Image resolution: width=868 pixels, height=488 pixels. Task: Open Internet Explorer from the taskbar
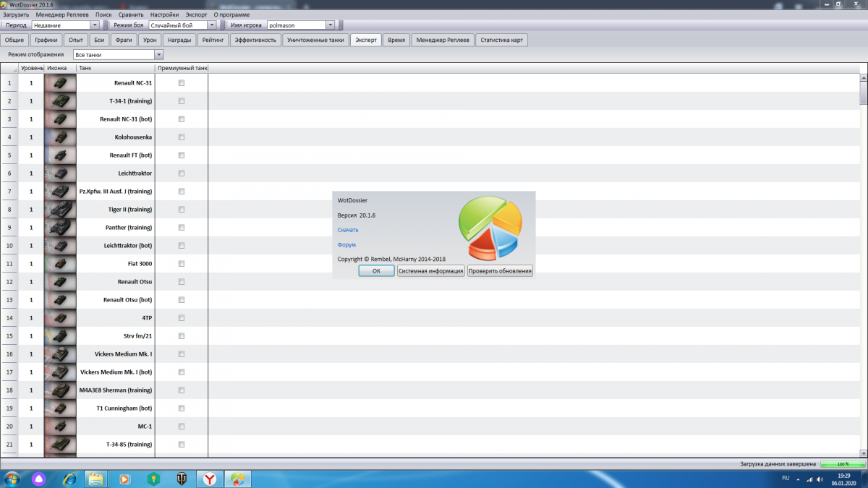(x=69, y=479)
